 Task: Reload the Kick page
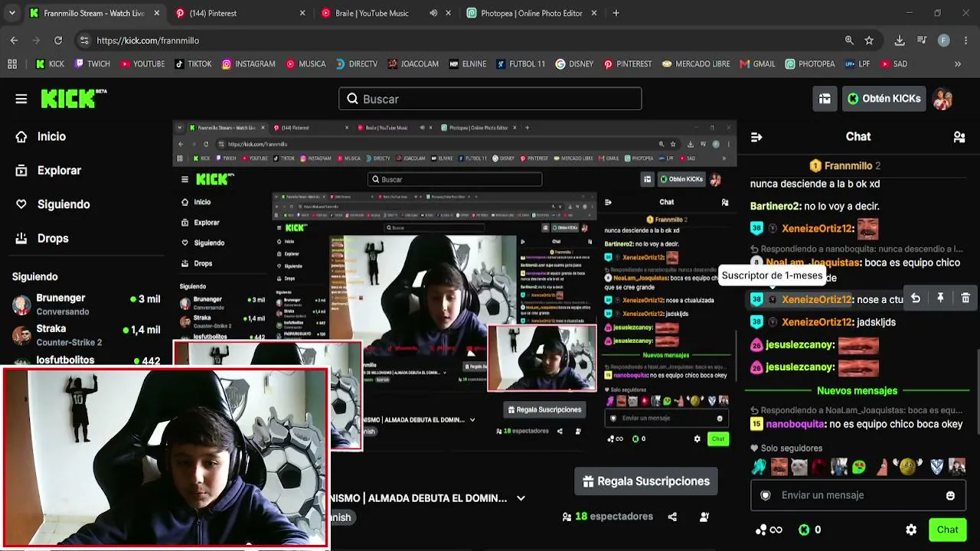(58, 41)
